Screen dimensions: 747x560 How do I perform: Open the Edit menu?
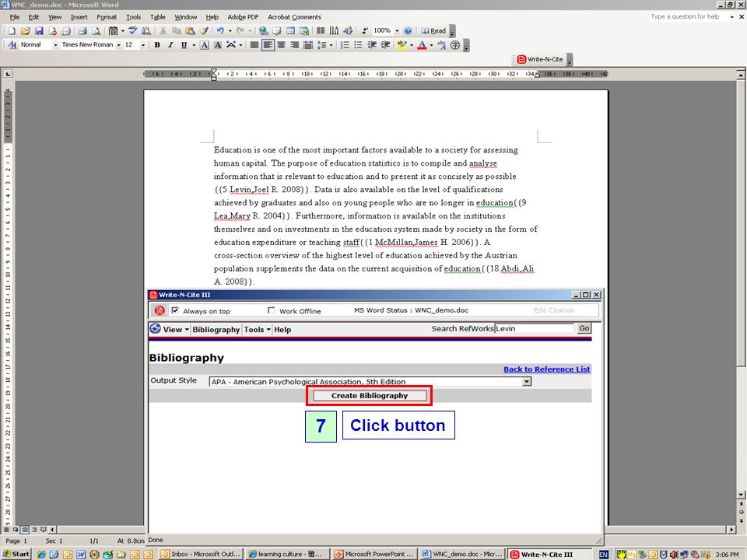tap(33, 17)
